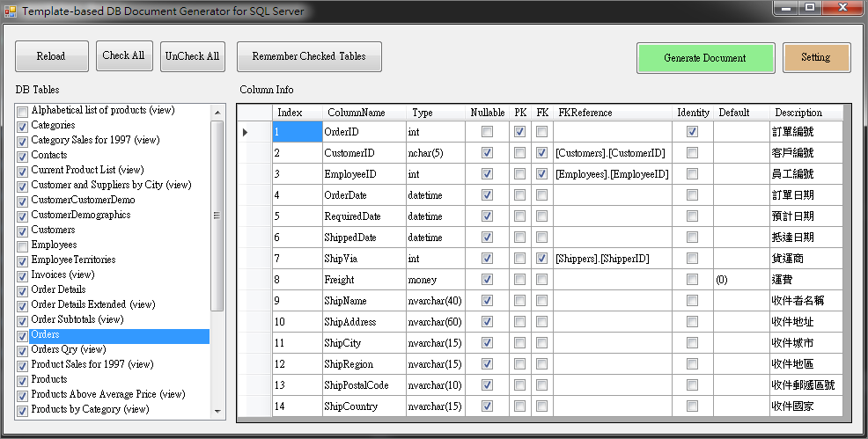Toggle the Nullable checkbox for CustomerID
868x439 pixels.
(x=487, y=152)
